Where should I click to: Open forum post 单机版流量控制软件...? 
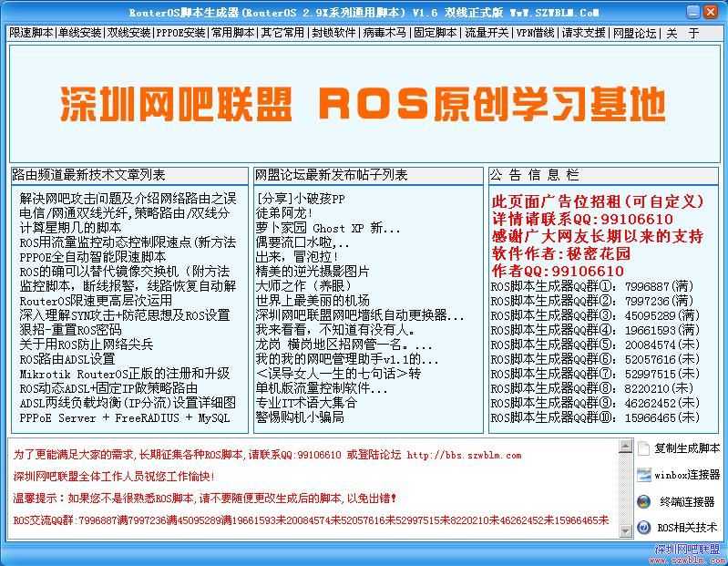pos(322,388)
